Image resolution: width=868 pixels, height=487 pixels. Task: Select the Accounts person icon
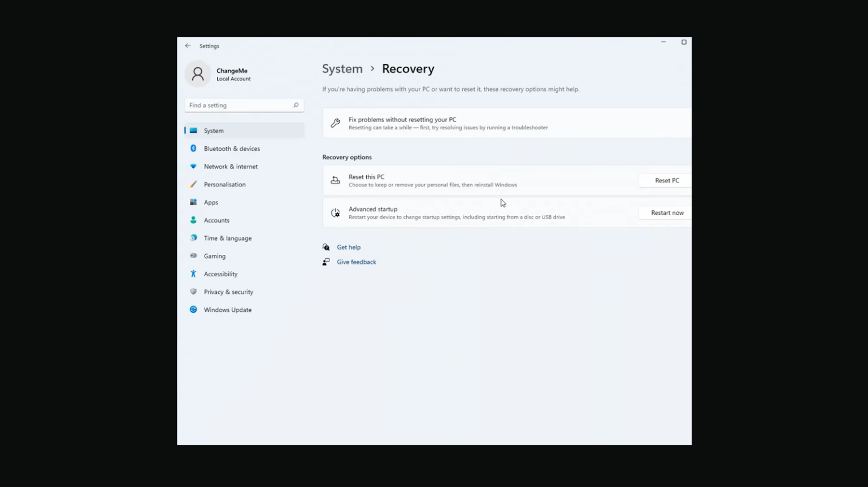click(x=194, y=220)
